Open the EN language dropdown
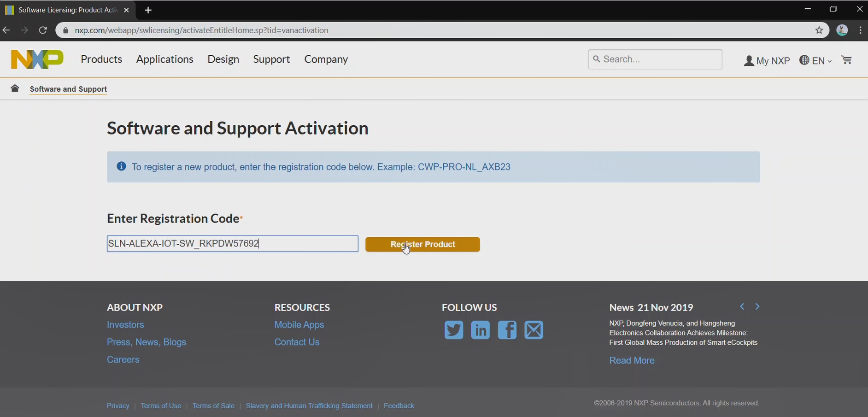 click(x=816, y=60)
